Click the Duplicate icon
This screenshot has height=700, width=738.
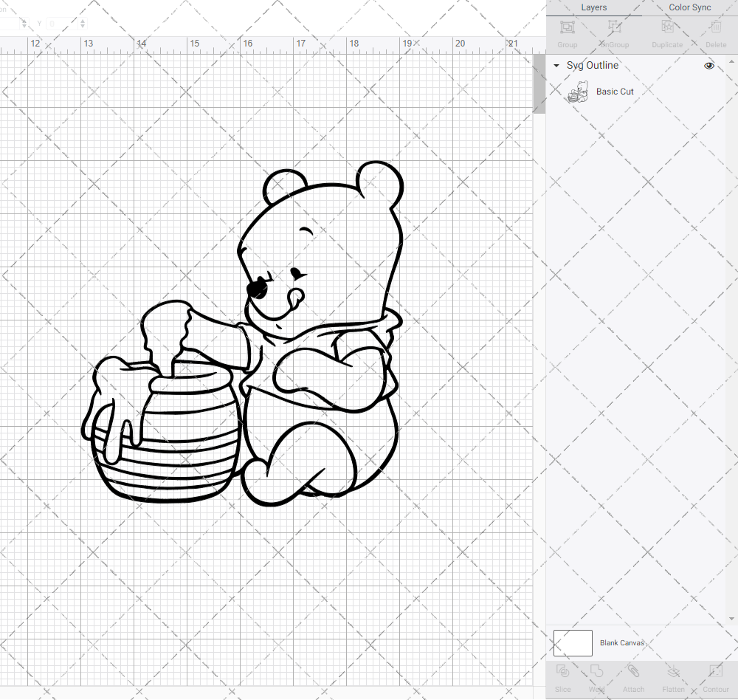click(x=667, y=27)
